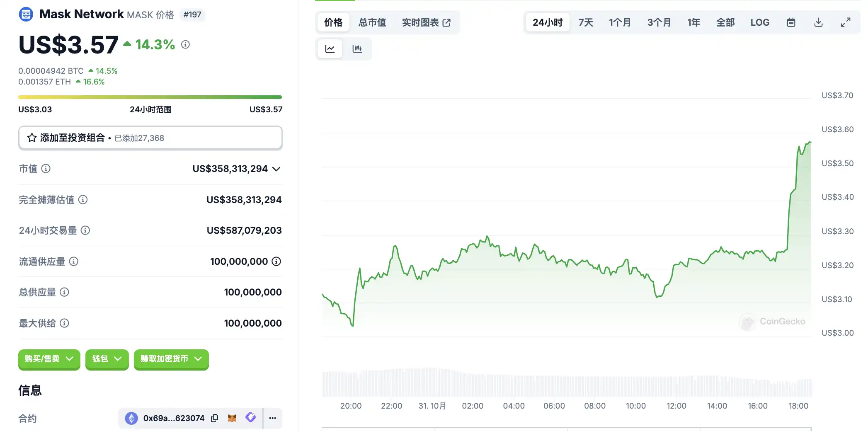Open the Wallet dropdown (钱包)

click(x=107, y=359)
